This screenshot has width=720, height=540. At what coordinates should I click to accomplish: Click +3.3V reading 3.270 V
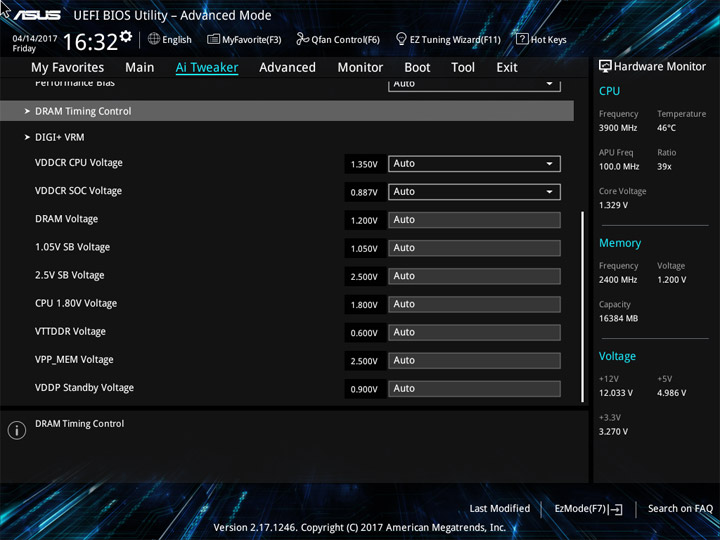coord(613,432)
